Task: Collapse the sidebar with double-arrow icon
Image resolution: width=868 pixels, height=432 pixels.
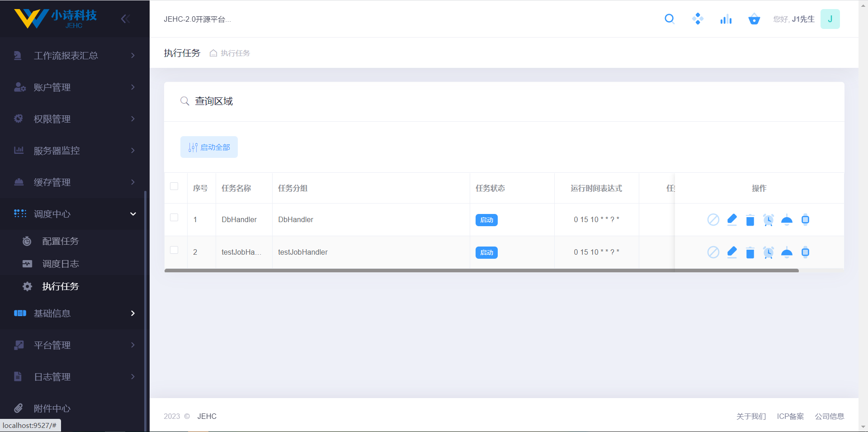Action: [125, 19]
